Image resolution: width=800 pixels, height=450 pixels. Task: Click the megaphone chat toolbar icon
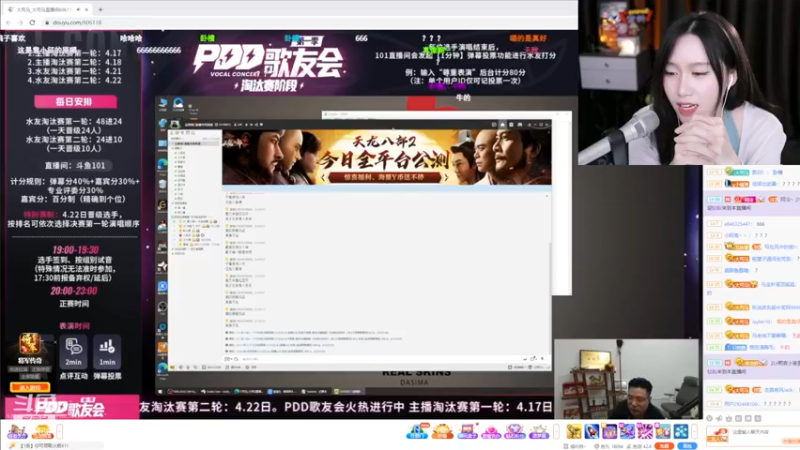(x=719, y=418)
